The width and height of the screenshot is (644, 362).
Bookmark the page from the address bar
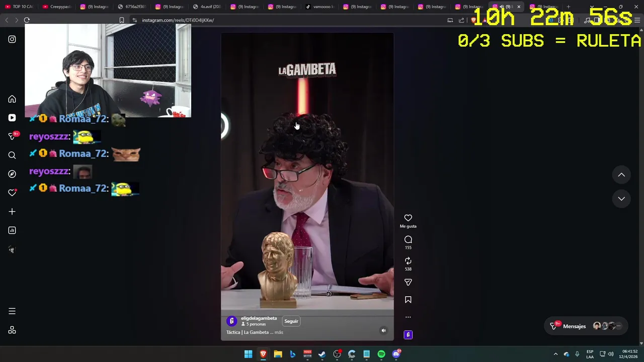(x=121, y=20)
